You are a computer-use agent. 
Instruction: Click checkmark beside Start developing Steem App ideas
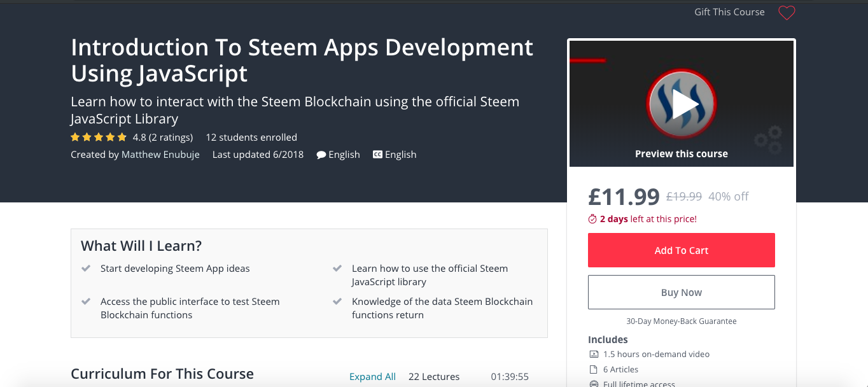pos(86,269)
